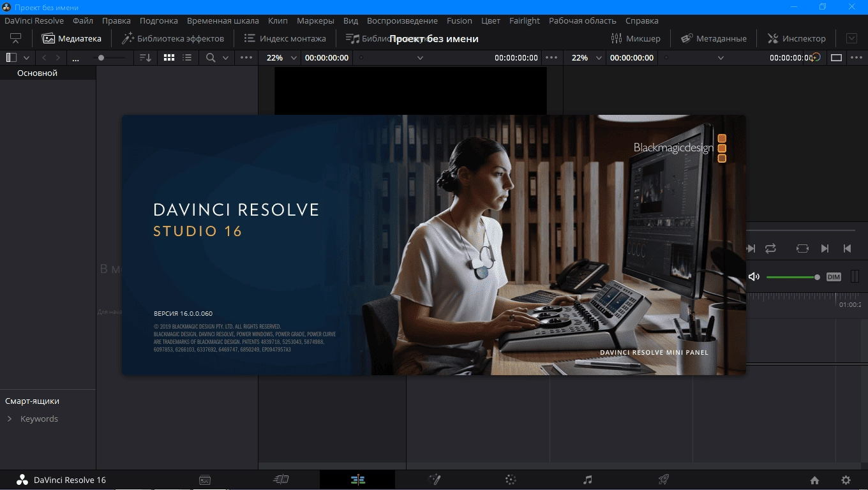Mute audio with the speaker icon
This screenshot has height=490, width=868.
coord(754,277)
